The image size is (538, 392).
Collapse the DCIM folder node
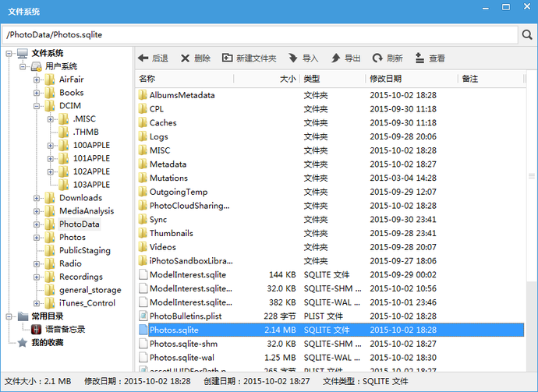tap(37, 106)
